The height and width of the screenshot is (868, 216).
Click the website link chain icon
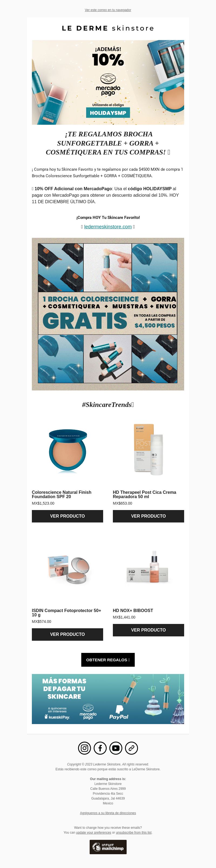click(131, 748)
